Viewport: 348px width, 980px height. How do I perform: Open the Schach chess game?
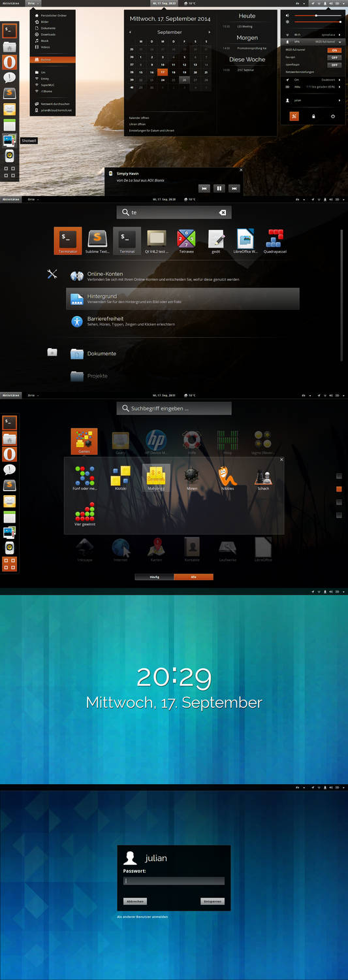263,478
